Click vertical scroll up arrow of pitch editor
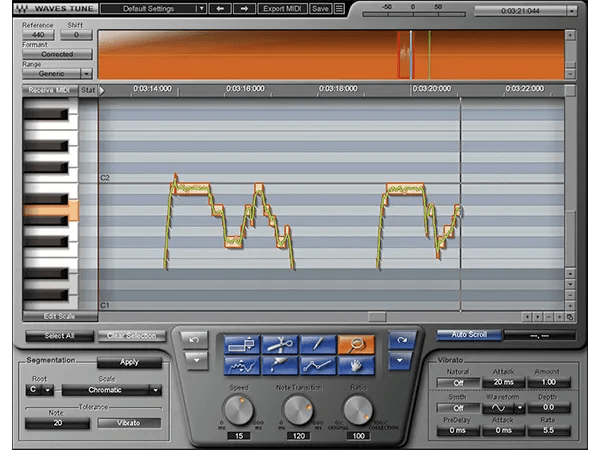 click(x=570, y=274)
